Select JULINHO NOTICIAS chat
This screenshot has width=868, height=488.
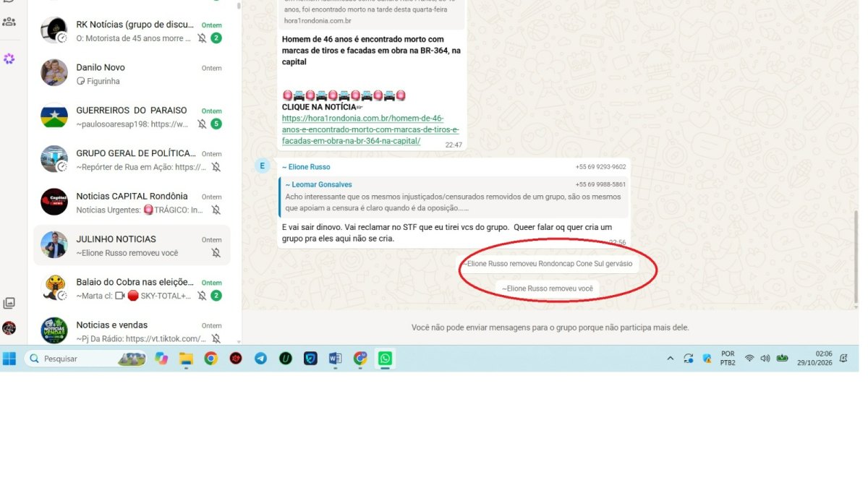[x=132, y=245]
